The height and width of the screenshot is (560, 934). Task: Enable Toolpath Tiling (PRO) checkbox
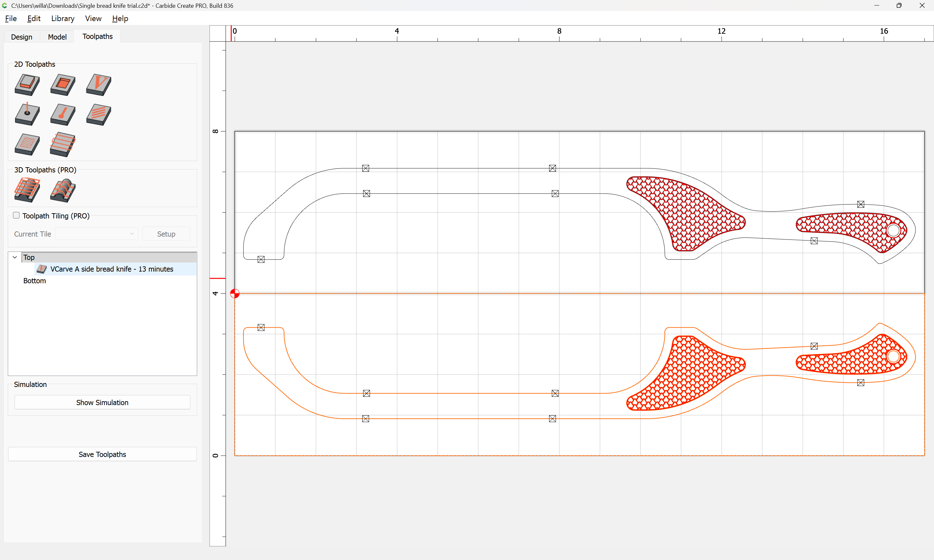[x=16, y=215]
